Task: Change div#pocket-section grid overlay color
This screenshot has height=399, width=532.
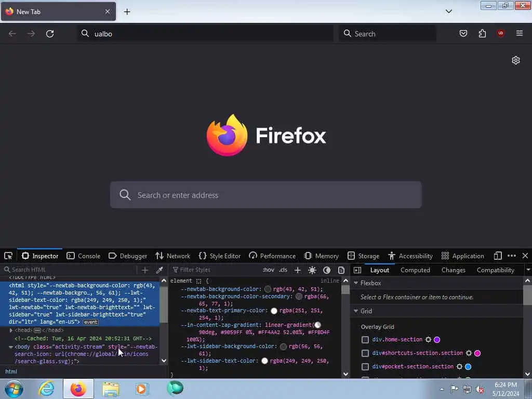Action: [468, 367]
